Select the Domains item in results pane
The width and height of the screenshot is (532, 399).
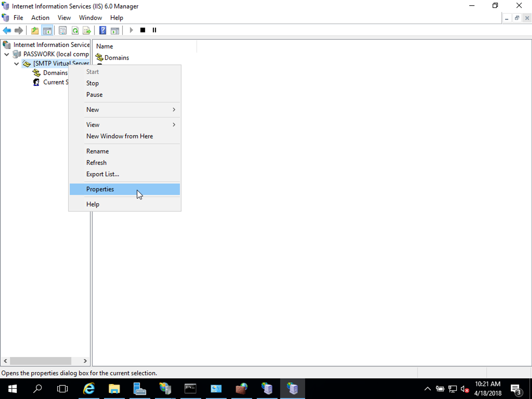116,57
